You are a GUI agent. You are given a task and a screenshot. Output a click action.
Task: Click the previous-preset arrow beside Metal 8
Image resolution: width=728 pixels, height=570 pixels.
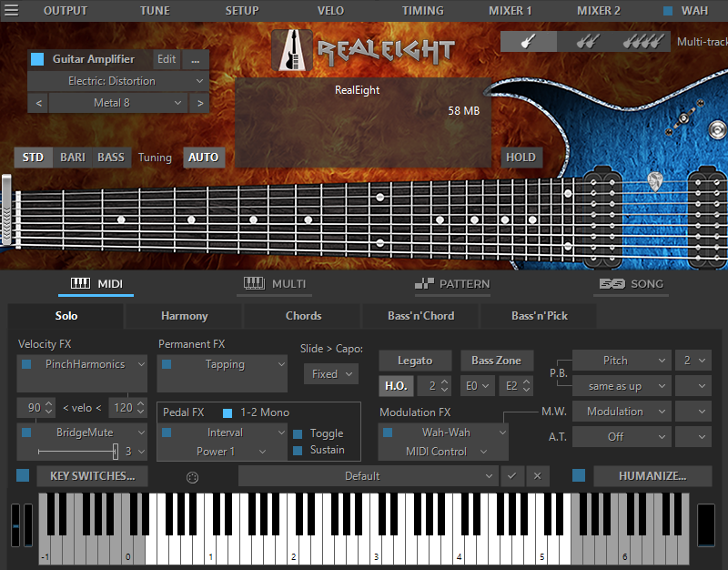[37, 104]
